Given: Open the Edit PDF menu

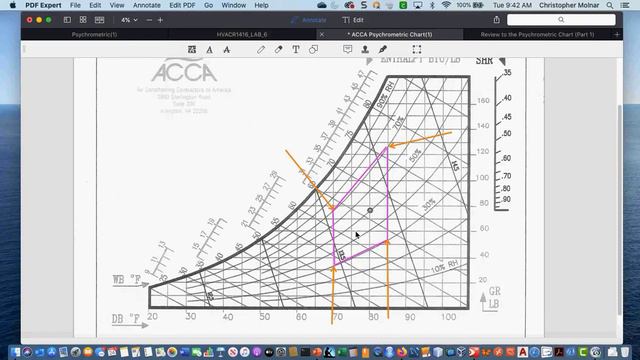Looking at the screenshot, I should click(x=182, y=5).
